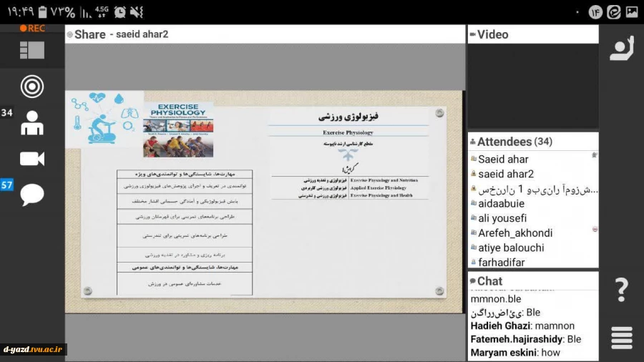Open attendees icon with 34 badge
This screenshot has height=362, width=644.
tap(31, 123)
